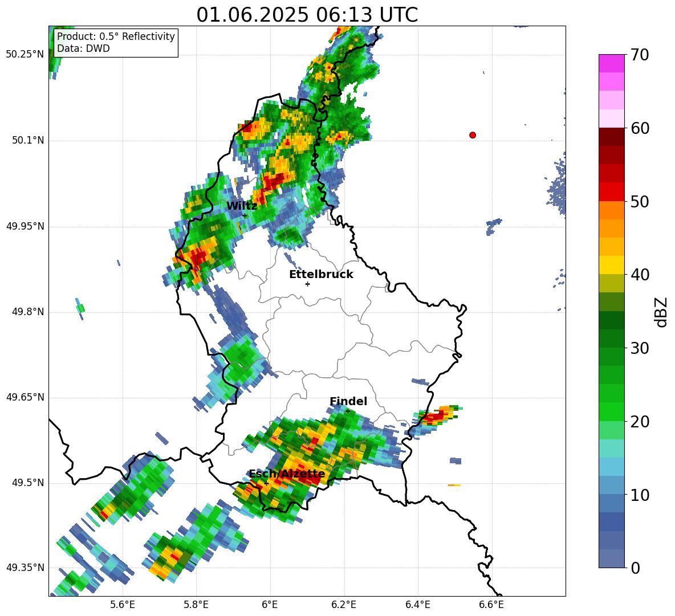The width and height of the screenshot is (675, 616).
Task: Click the red radar site dot
Action: pos(473,135)
